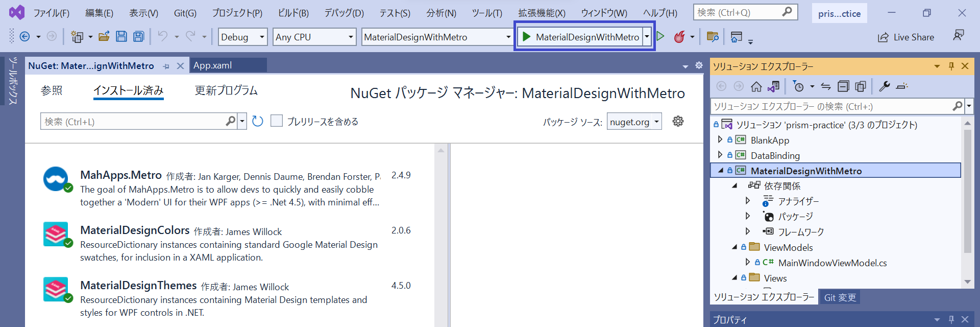Image resolution: width=980 pixels, height=327 pixels.
Task: Switch views with the Visual Studio list icon
Action: tap(773, 86)
